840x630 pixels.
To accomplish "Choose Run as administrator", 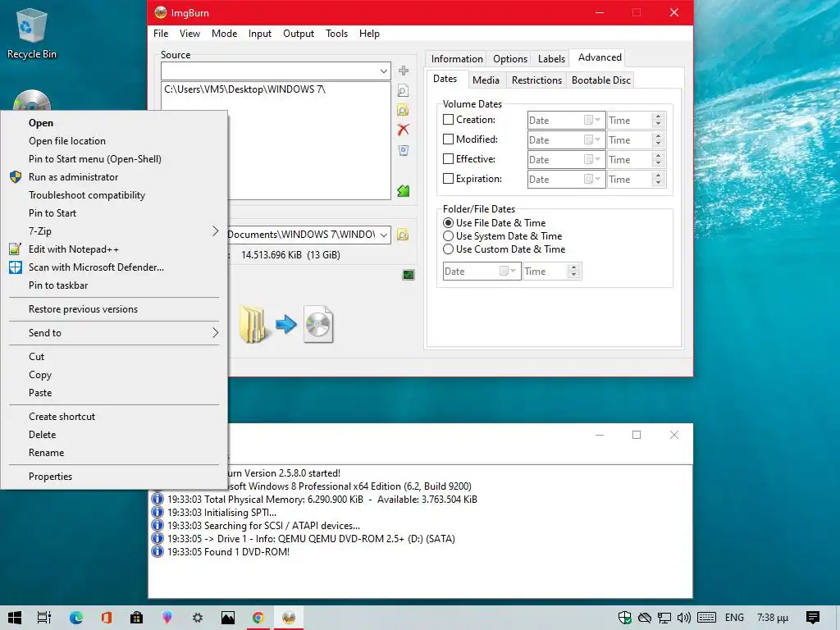I will [x=113, y=177].
